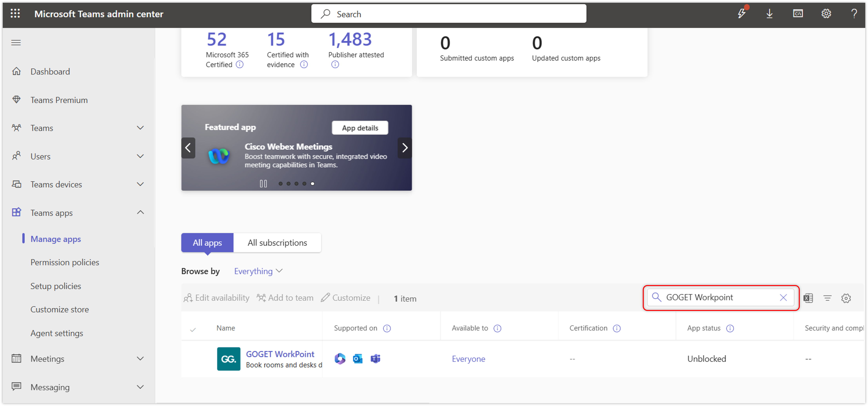The image size is (868, 406).
Task: Click the GOGET Workpoint app search field
Action: pos(720,298)
